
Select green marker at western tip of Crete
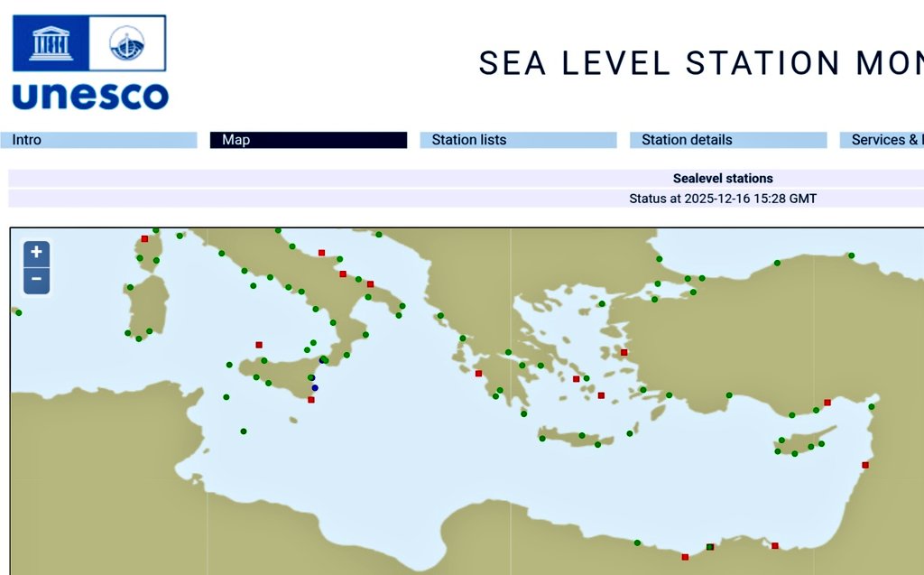coord(542,438)
